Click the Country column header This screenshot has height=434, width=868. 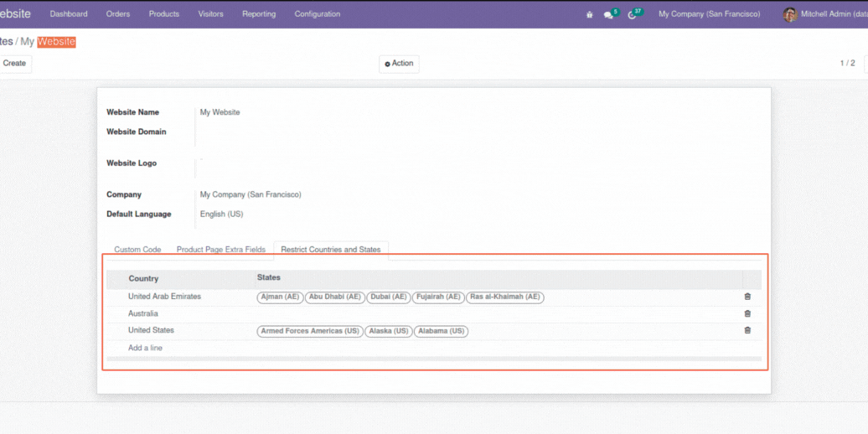coord(143,279)
